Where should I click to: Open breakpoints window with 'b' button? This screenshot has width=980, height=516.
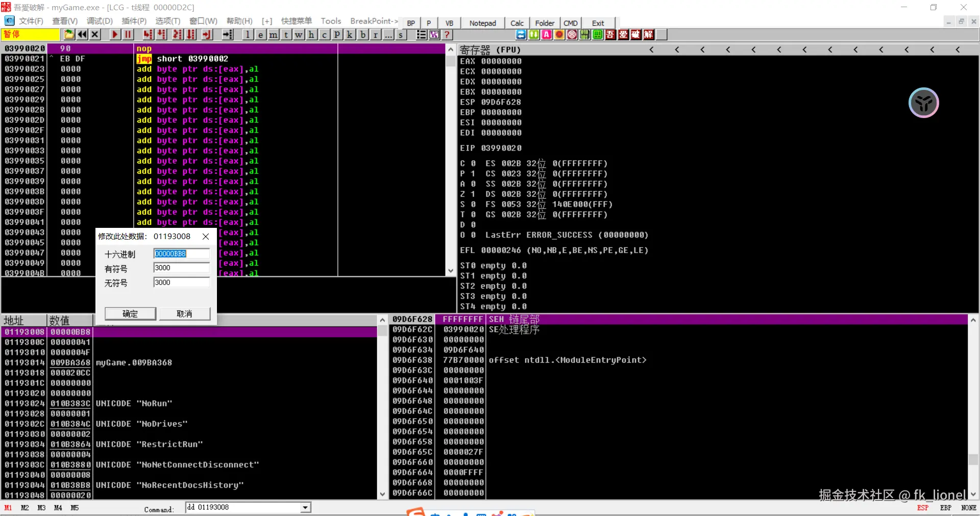click(x=362, y=34)
